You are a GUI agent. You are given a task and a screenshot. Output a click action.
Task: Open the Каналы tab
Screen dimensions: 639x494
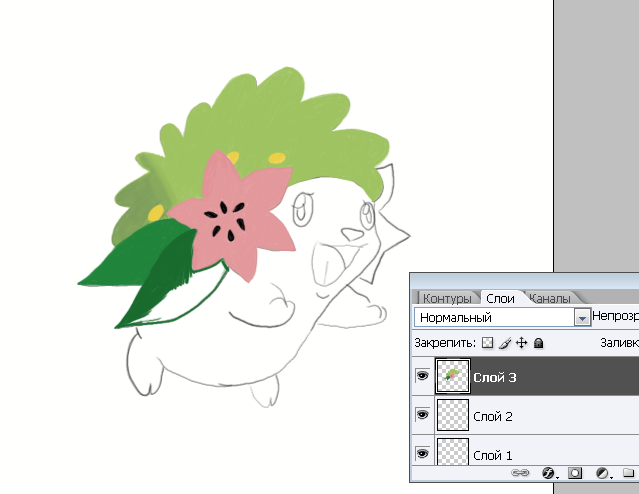550,298
